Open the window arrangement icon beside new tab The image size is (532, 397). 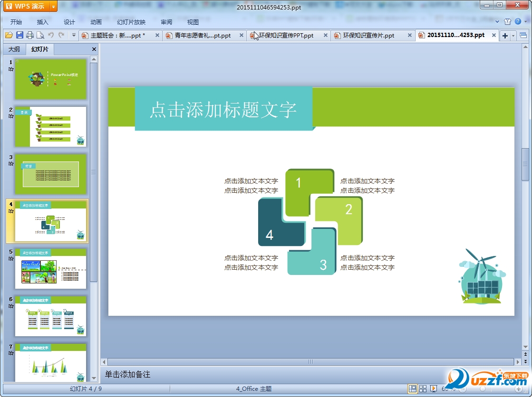click(x=523, y=35)
